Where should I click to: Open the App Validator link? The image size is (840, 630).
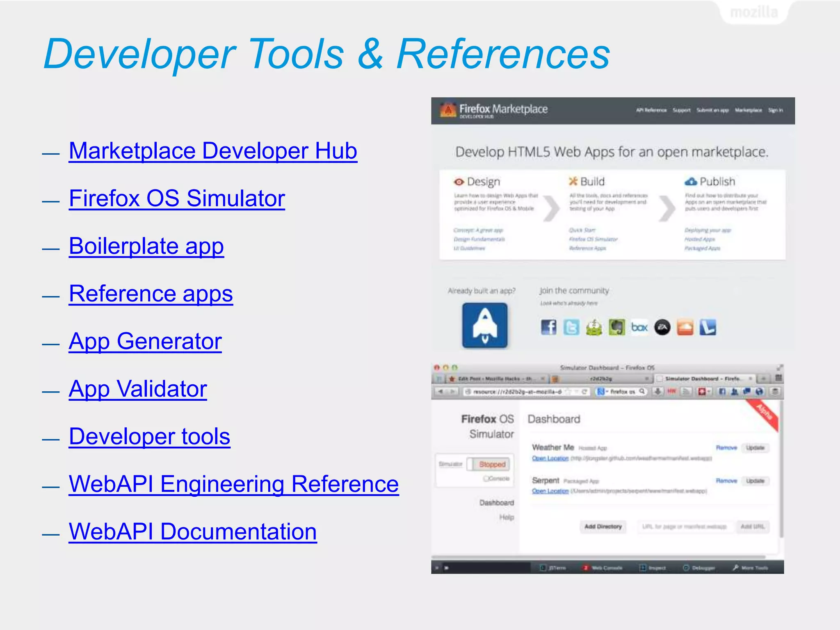tap(138, 389)
